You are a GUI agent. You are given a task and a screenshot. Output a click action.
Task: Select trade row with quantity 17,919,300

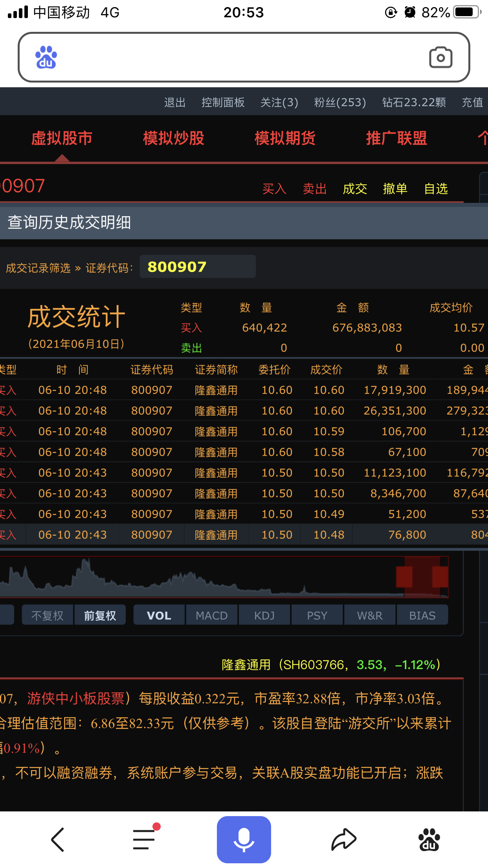[x=244, y=390]
